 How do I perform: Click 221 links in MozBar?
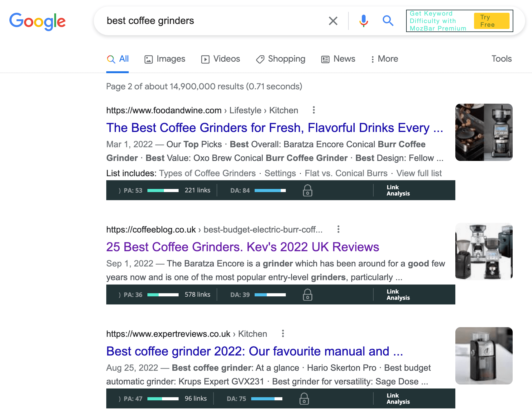point(197,190)
